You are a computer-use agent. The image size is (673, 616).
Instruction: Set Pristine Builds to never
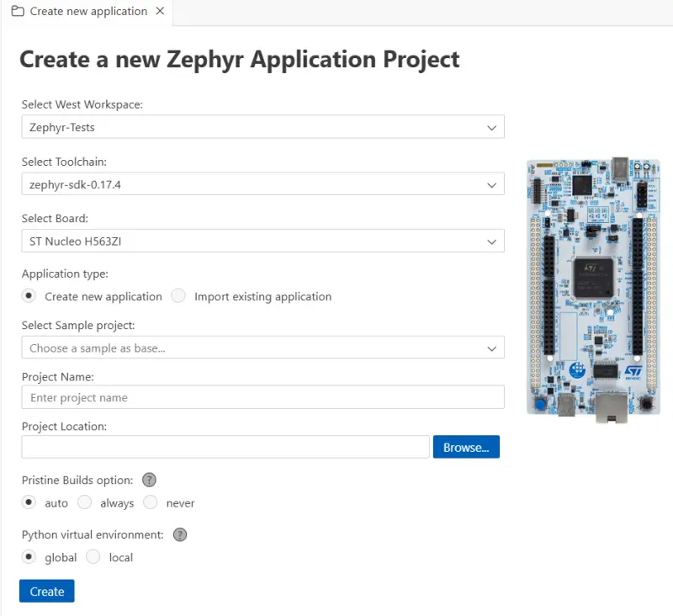click(151, 502)
